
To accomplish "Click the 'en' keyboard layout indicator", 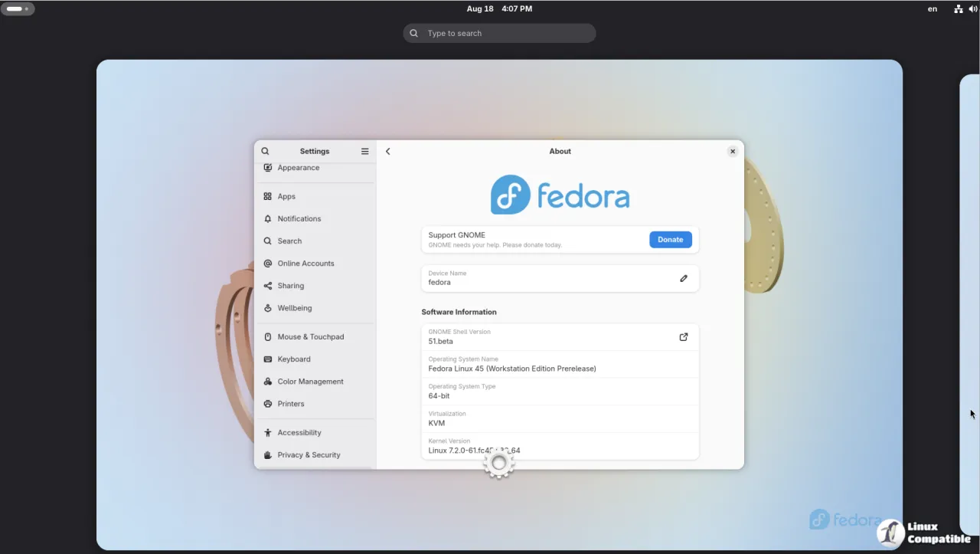I will click(x=933, y=9).
